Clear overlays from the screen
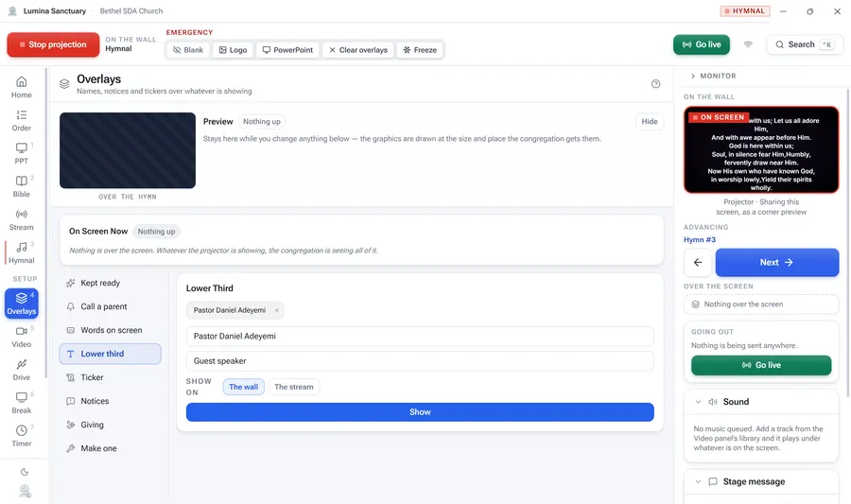Image resolution: width=851 pixels, height=504 pixels. (358, 50)
